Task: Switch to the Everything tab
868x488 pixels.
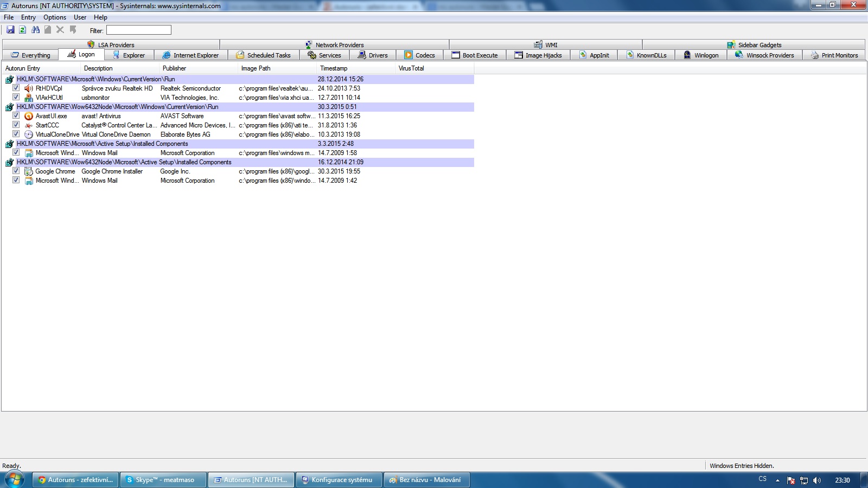Action: click(x=30, y=55)
